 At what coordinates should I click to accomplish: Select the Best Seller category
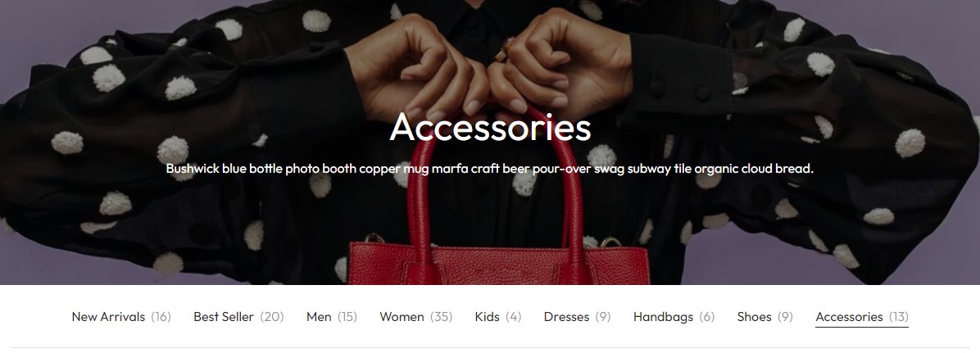tap(238, 317)
